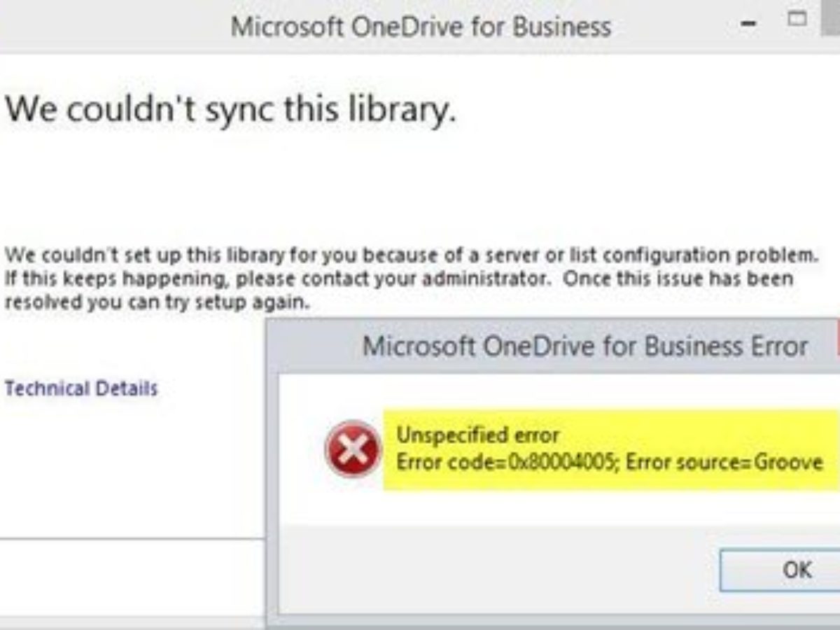Click the "We couldn't sync this library" heading
The height and width of the screenshot is (630, 840).
(230, 109)
